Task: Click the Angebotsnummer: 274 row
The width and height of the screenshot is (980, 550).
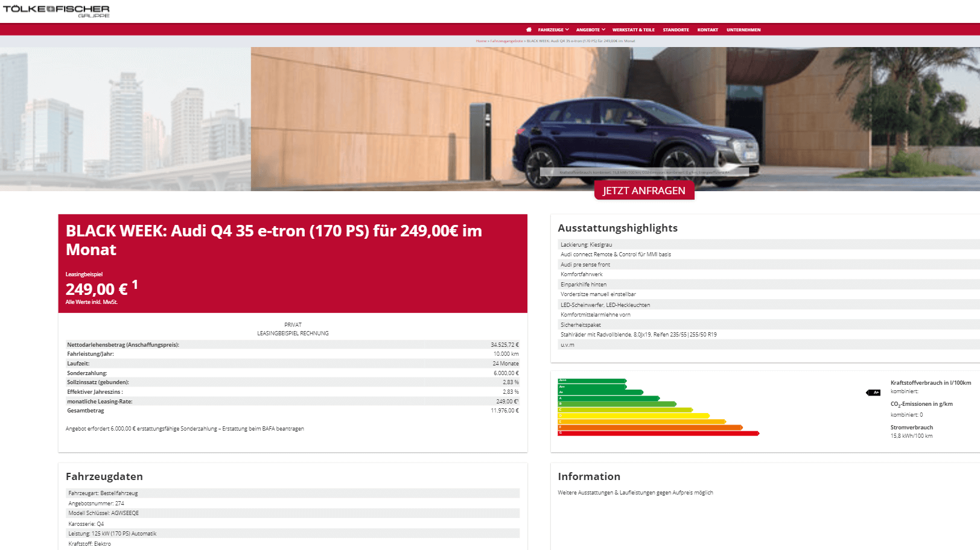Action: click(293, 504)
